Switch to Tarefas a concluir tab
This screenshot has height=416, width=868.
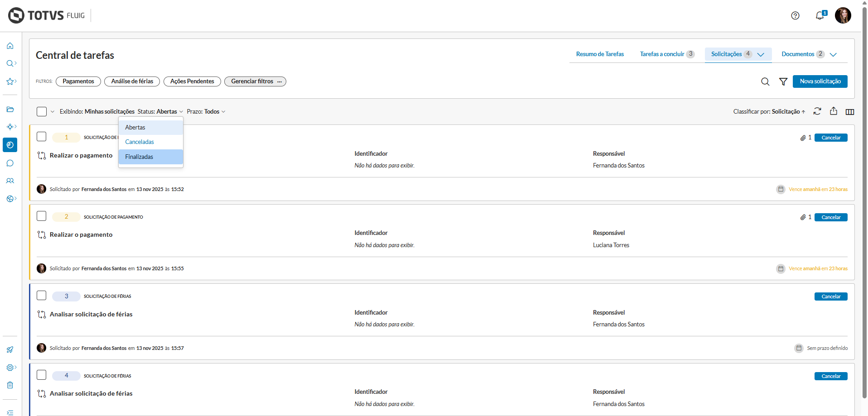click(x=662, y=54)
